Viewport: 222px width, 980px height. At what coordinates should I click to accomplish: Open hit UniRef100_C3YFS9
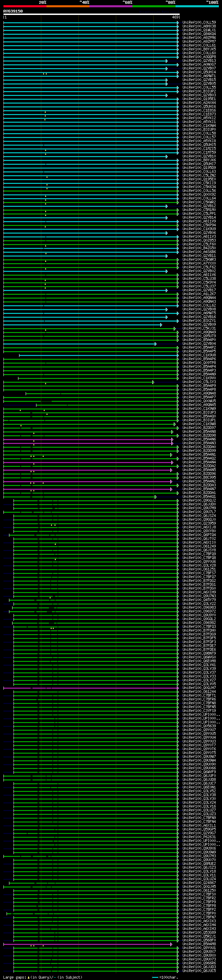(x=199, y=711)
